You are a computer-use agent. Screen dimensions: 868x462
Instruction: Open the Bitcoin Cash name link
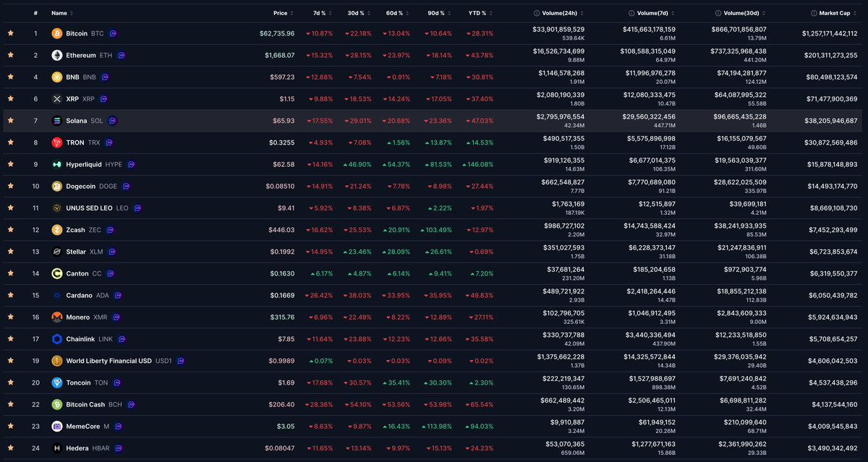tap(85, 404)
